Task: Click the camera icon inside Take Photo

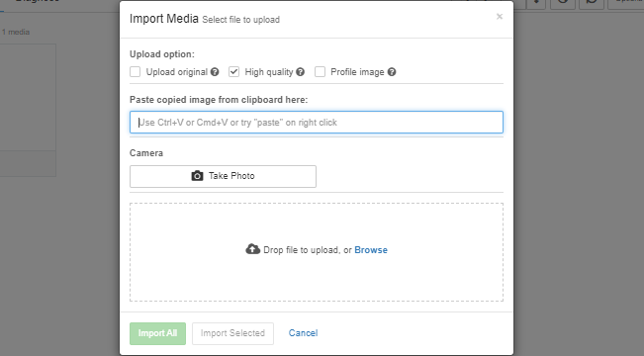Action: [197, 176]
